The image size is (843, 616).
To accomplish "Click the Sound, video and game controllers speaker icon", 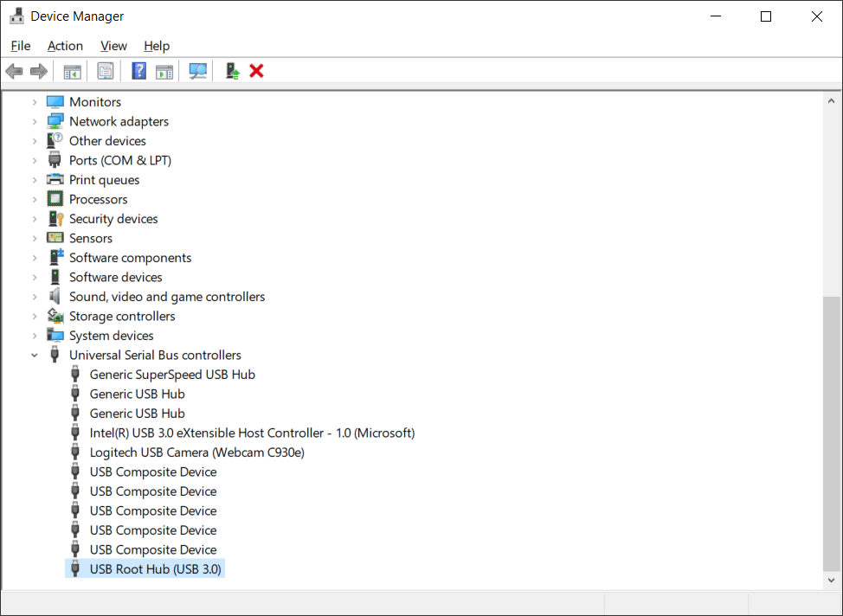I will (55, 296).
